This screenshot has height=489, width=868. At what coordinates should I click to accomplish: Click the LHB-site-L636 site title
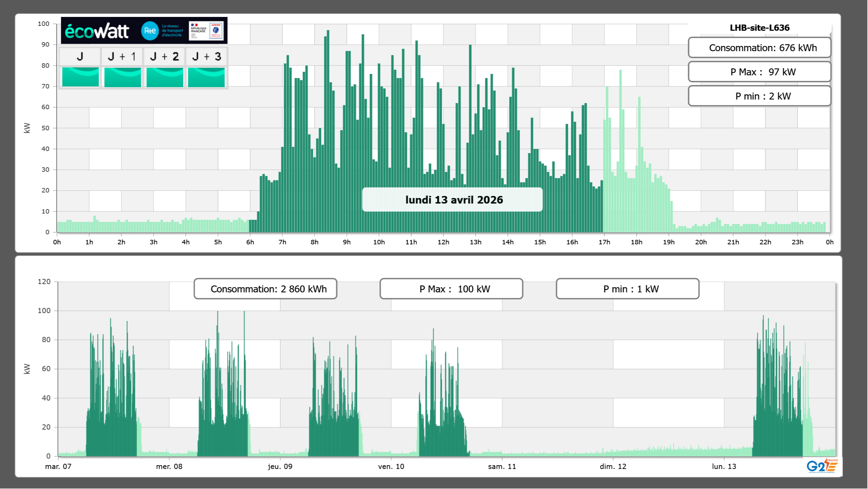tap(759, 28)
